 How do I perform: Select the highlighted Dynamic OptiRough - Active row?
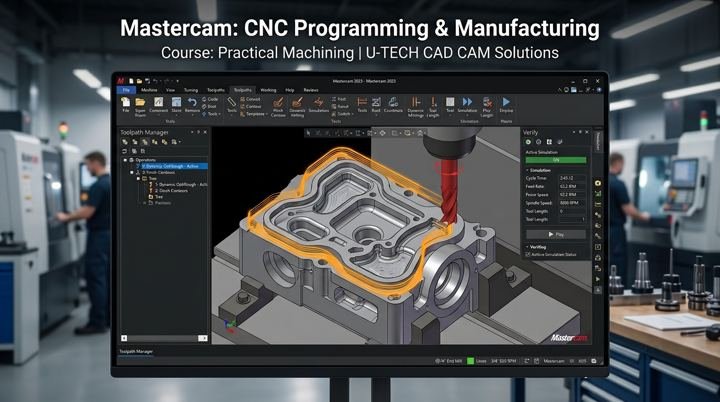click(172, 166)
